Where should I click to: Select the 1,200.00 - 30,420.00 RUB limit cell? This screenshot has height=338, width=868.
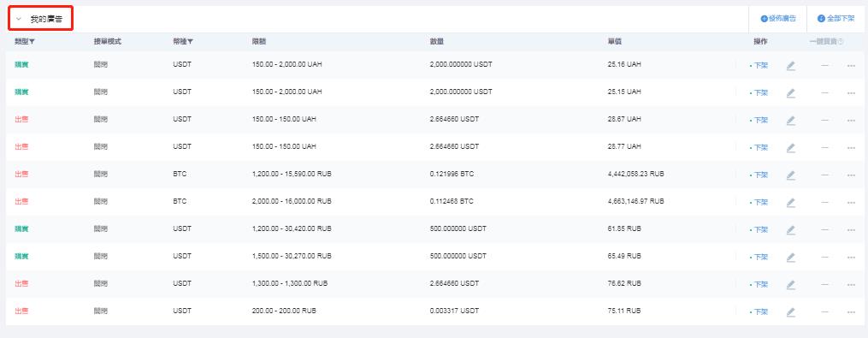tap(292, 228)
